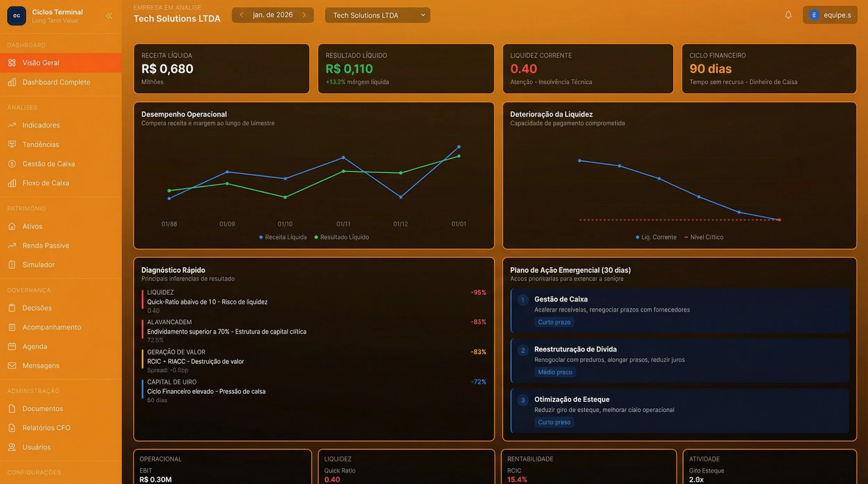The width and height of the screenshot is (868, 484).
Task: Open the Tech Solutions LTDA company dropdown
Action: (377, 15)
